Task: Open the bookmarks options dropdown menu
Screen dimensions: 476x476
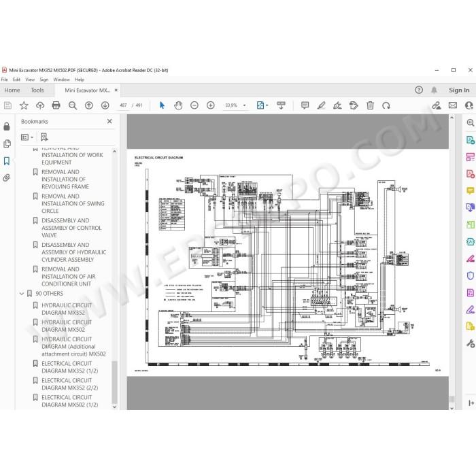Action: (x=27, y=137)
